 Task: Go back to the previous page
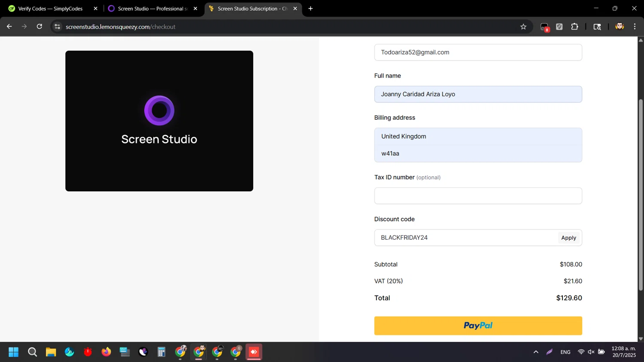9,27
